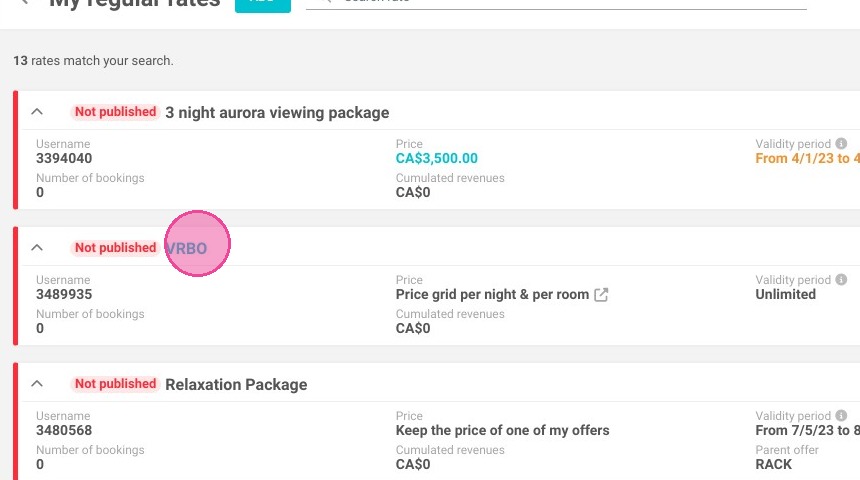Click the Not published badge on VRBO
This screenshot has width=860, height=480.
tap(115, 248)
